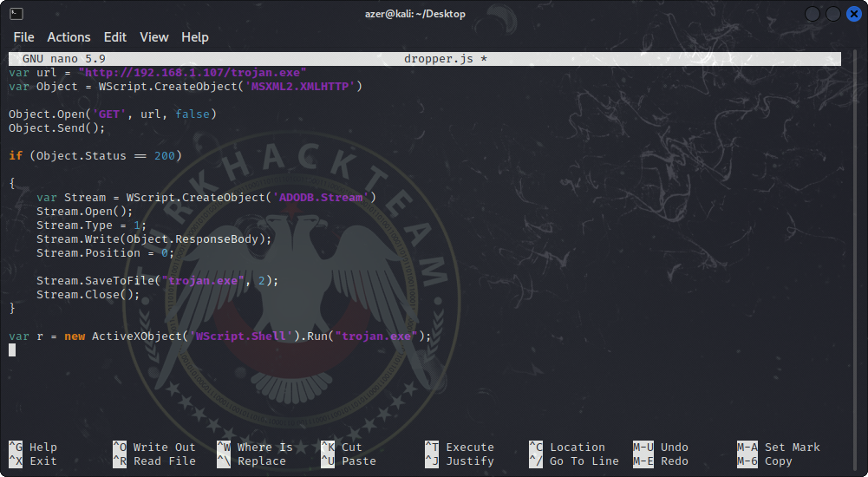Screen dimensions: 868x477
Task: Click the M-U Undo shortcut
Action: (x=661, y=448)
